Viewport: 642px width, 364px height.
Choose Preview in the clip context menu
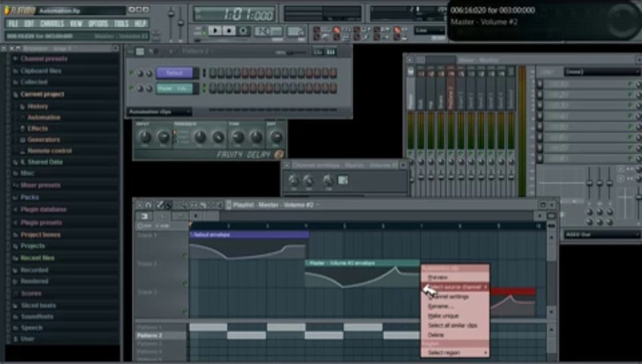[x=455, y=278]
